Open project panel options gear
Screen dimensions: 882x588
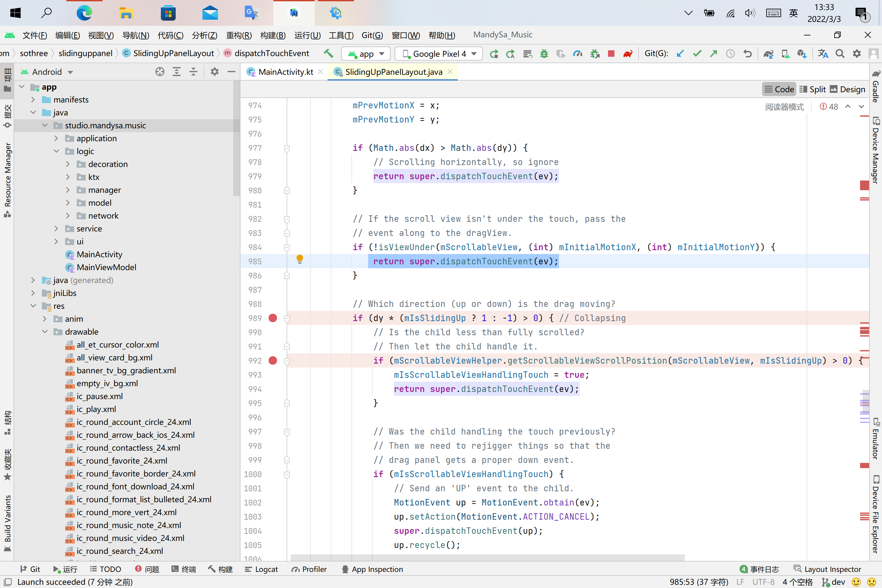214,72
